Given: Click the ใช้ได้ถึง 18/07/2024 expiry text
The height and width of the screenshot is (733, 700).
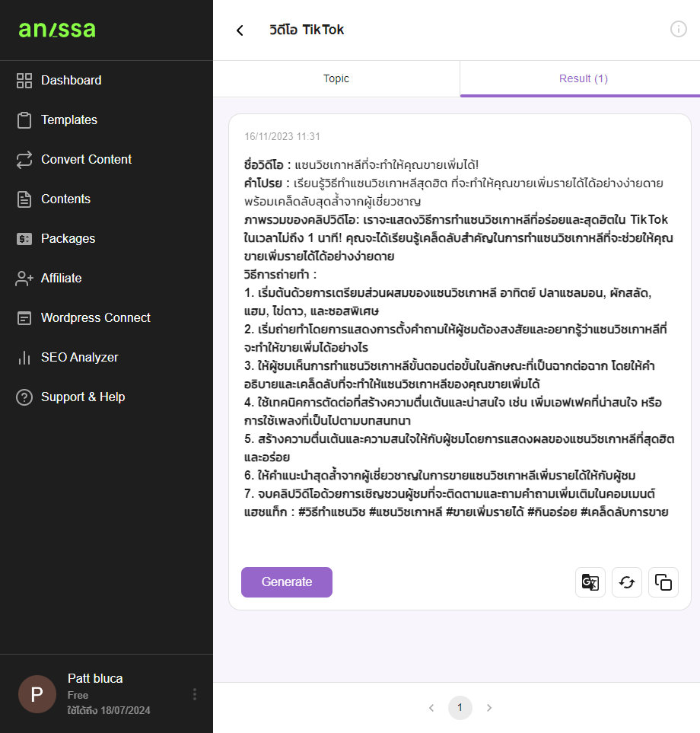Looking at the screenshot, I should click(x=109, y=710).
